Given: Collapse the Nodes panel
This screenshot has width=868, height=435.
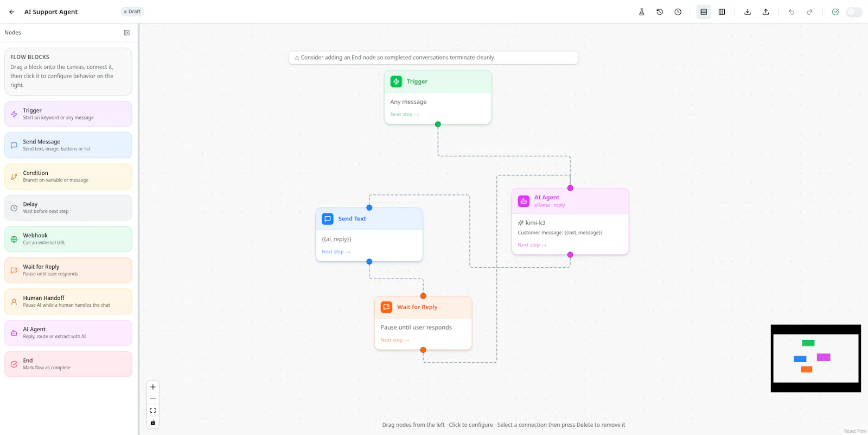Looking at the screenshot, I should (x=127, y=33).
